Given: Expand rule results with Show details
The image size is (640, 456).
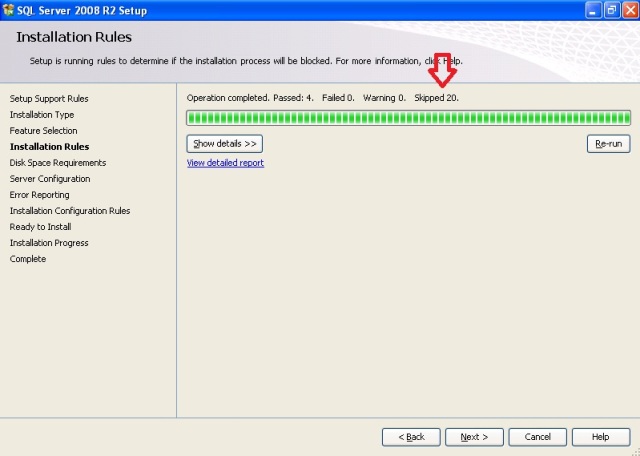Looking at the screenshot, I should 225,144.
